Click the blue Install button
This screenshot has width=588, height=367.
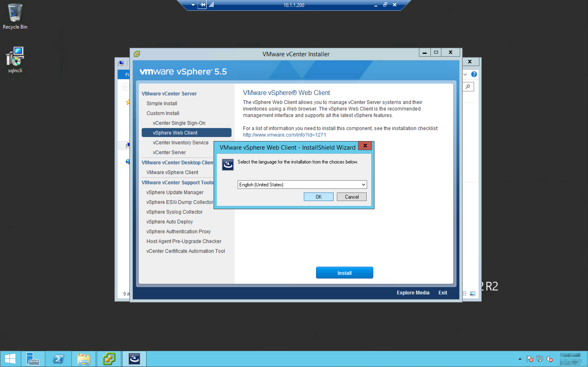tap(344, 273)
